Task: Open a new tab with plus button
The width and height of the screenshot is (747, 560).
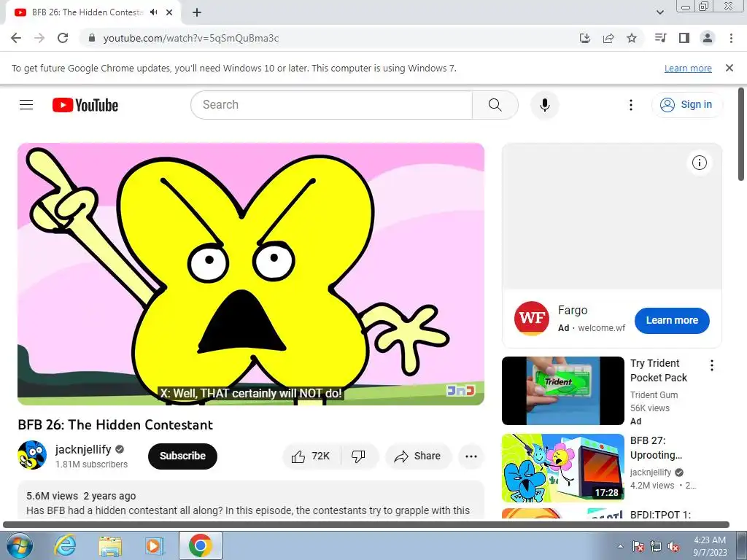Action: [x=197, y=12]
